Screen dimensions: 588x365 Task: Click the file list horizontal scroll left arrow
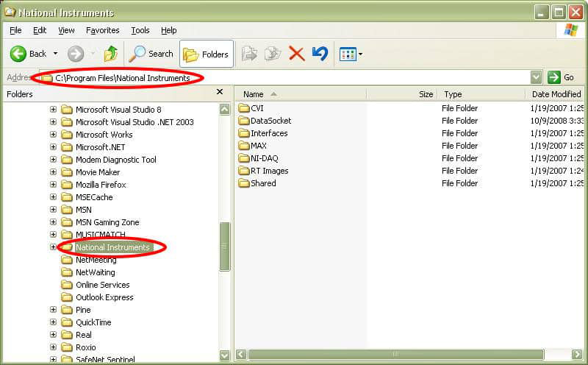[241, 354]
